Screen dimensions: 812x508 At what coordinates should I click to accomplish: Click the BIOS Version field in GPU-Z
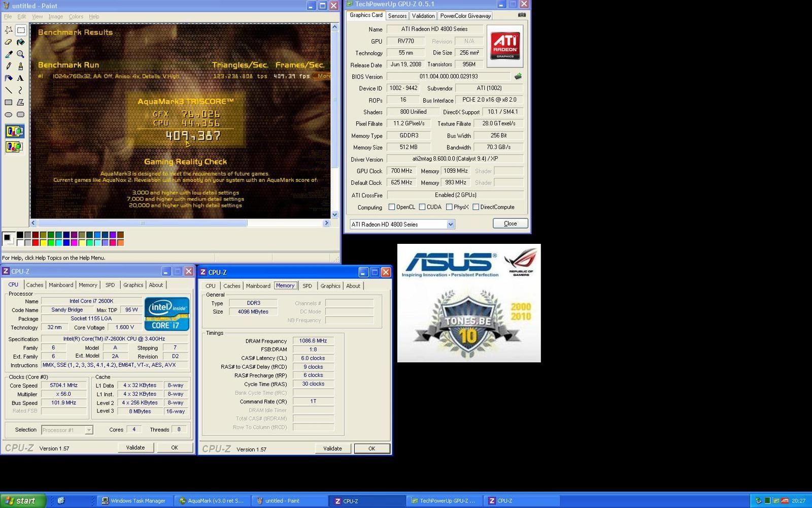(449, 76)
